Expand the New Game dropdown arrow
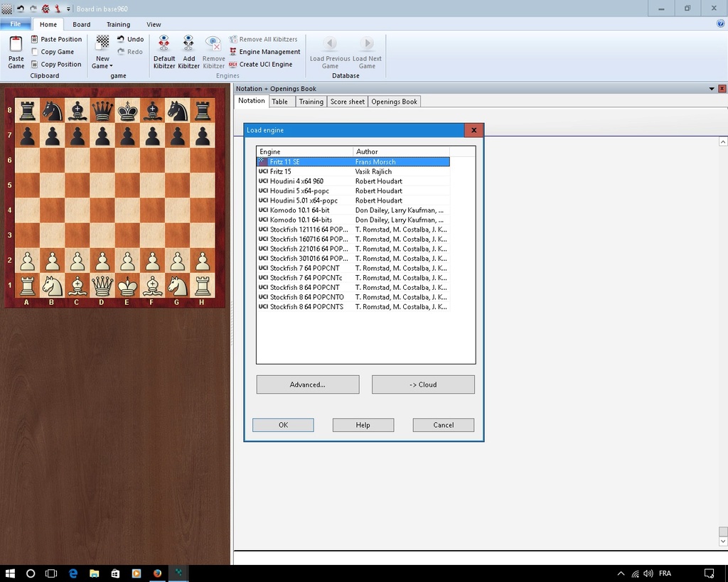 click(111, 66)
